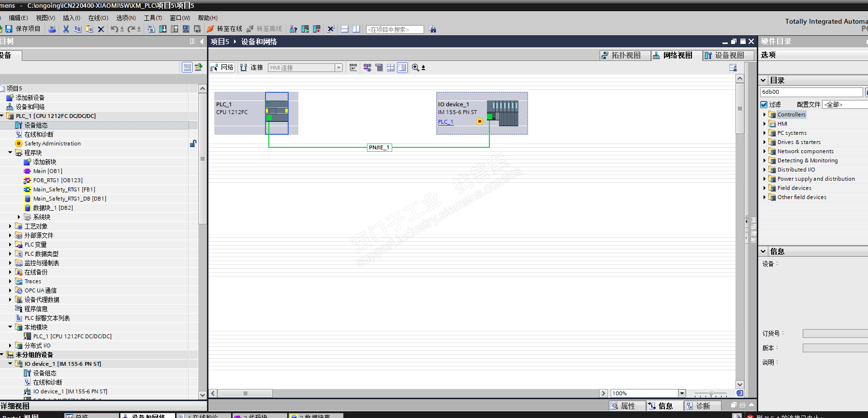This screenshot has height=418, width=868.
Task: Click the 在项目中搜索 search field
Action: pyautogui.click(x=395, y=29)
